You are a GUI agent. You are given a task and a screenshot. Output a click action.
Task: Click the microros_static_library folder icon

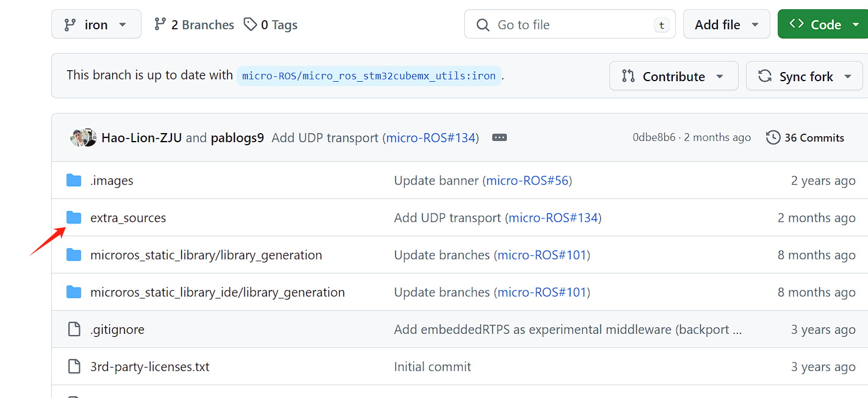[74, 255]
